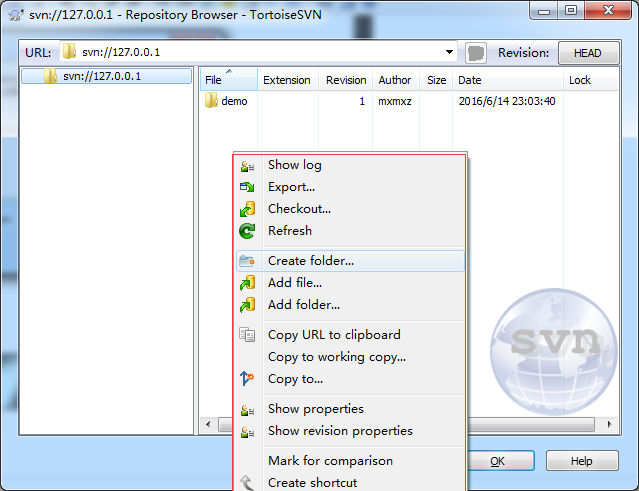The height and width of the screenshot is (491, 639).
Task: Click the folder icon in the URL field
Action: [x=70, y=51]
